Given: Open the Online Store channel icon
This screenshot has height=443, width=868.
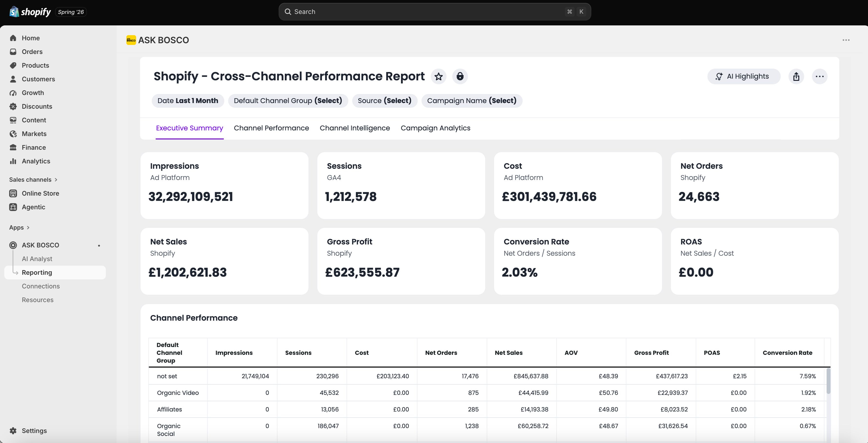Looking at the screenshot, I should click(x=13, y=193).
